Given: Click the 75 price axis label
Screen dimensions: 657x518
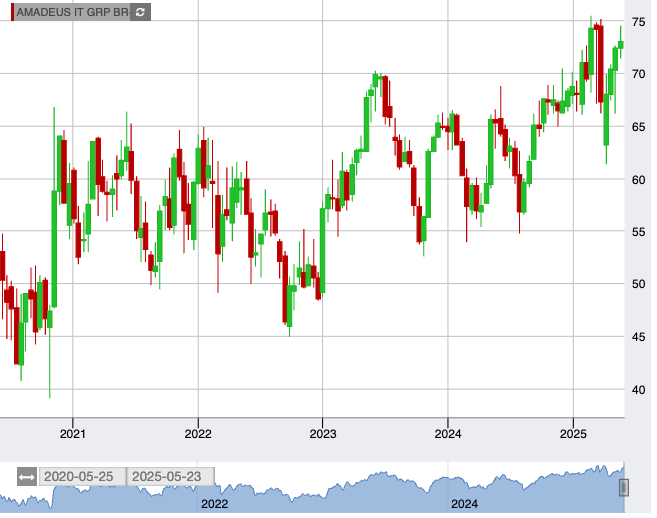Looking at the screenshot, I should point(639,22).
